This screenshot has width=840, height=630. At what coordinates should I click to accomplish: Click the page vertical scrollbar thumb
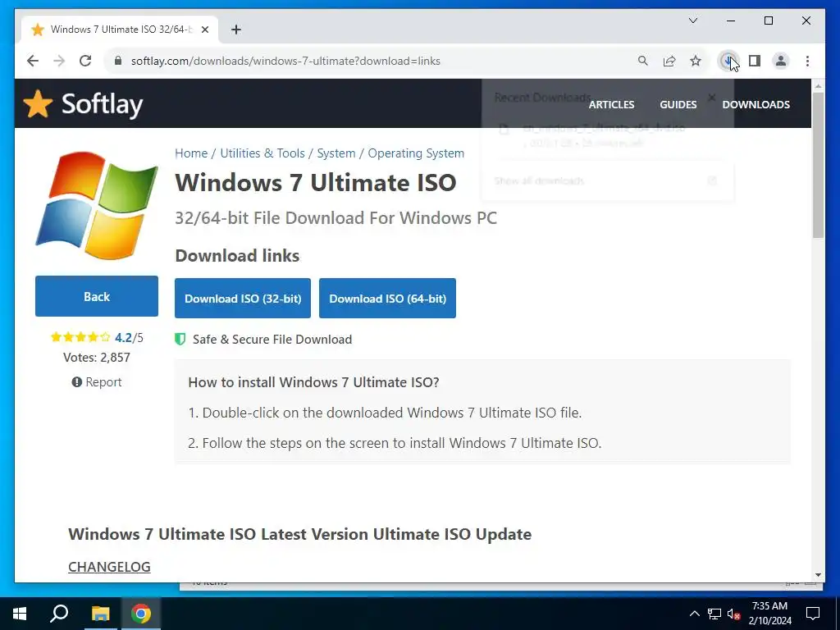point(818,165)
